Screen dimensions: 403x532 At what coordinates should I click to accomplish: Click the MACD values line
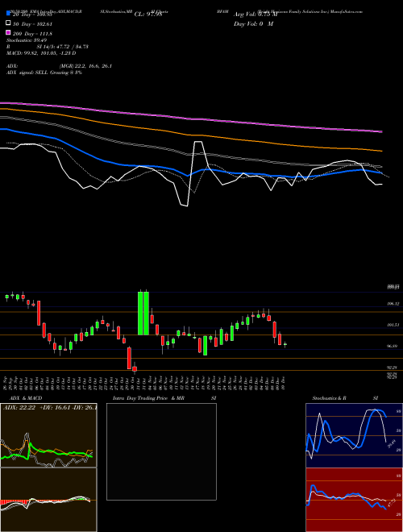41,53
